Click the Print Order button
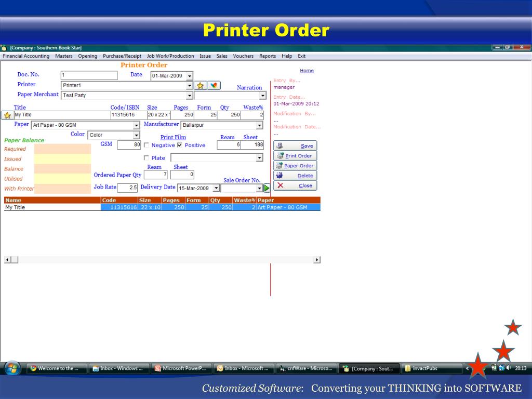 point(295,156)
